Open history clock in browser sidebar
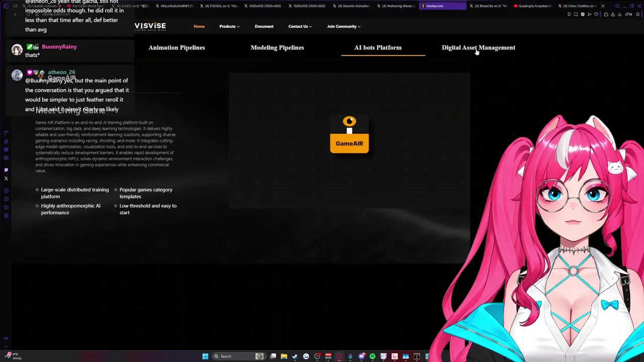This screenshot has height=362, width=644. point(6,199)
